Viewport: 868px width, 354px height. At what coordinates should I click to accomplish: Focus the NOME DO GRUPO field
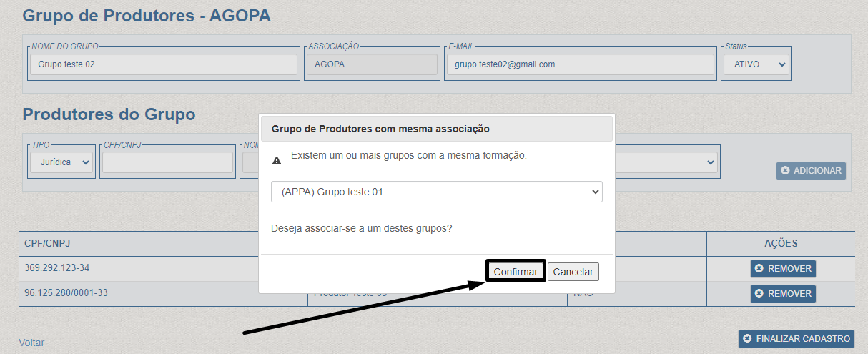[x=163, y=64]
